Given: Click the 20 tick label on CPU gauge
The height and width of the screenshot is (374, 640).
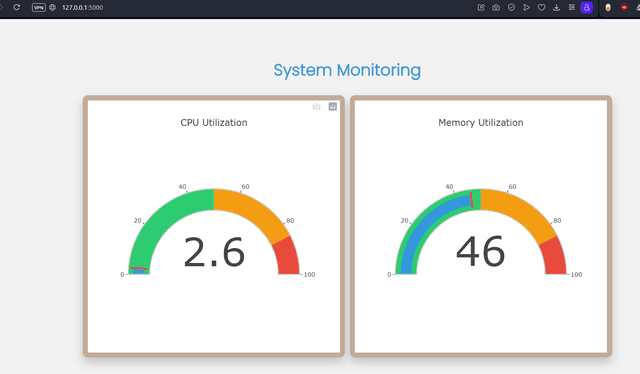Looking at the screenshot, I should click(x=138, y=220).
